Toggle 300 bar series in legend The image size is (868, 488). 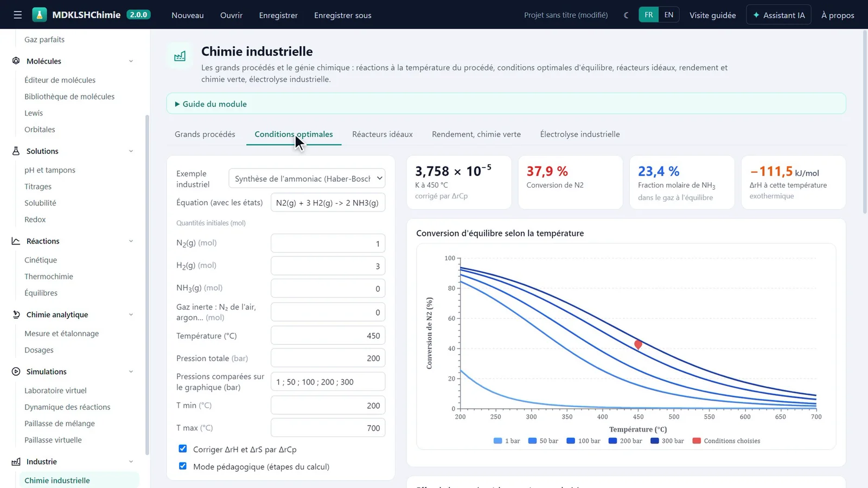667,441
